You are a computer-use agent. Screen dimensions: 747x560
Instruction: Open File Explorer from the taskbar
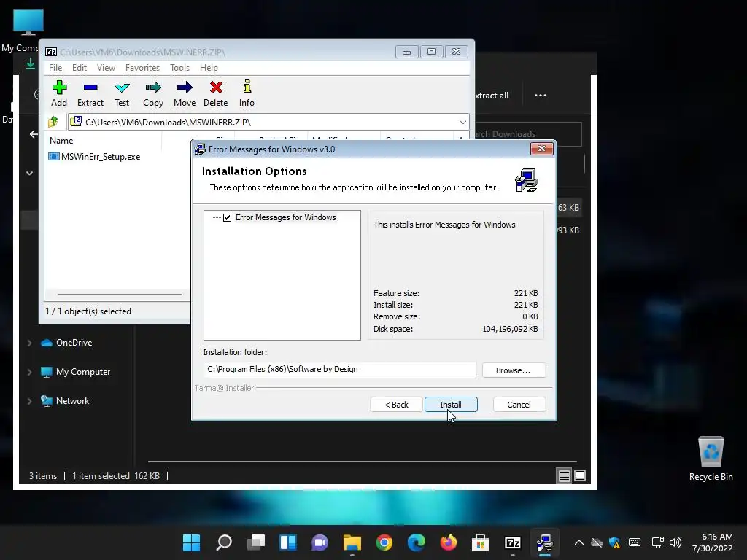[x=352, y=542]
